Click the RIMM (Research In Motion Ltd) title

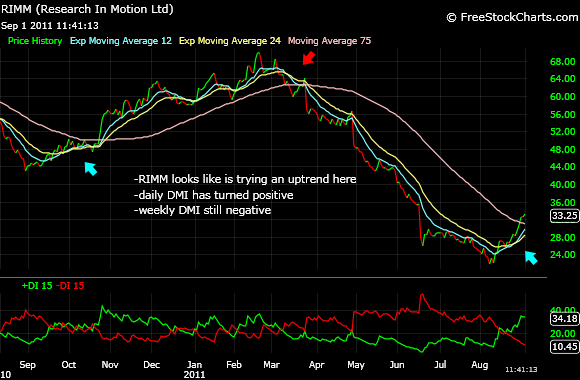[x=87, y=9]
